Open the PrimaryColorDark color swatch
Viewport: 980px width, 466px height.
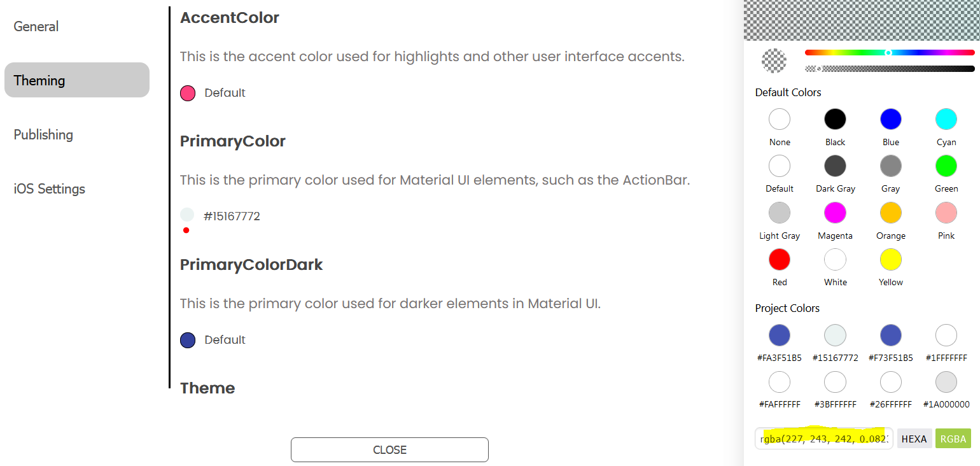click(188, 340)
